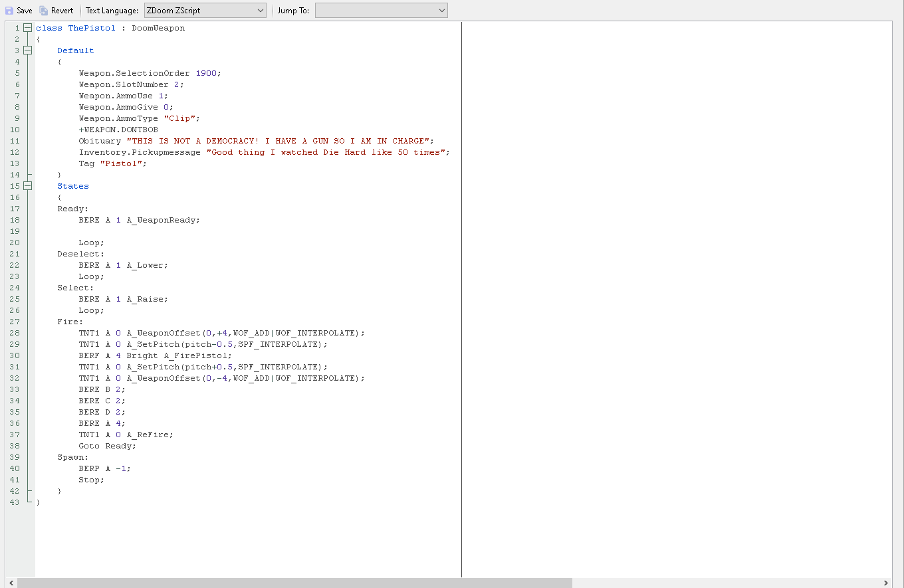This screenshot has width=904, height=588.
Task: Click the Revert button label
Action: pos(62,11)
